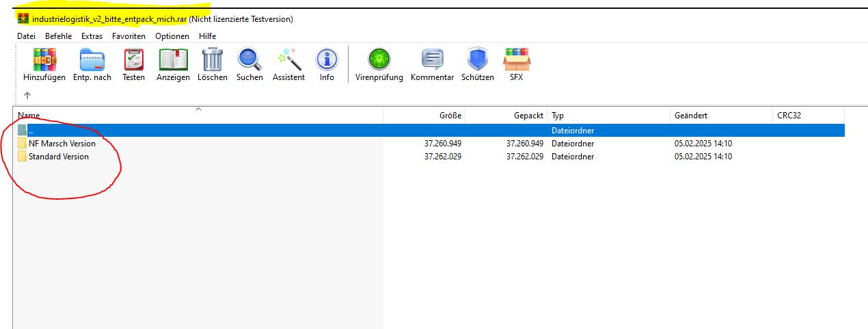Click the date in NF Marsch Version row
This screenshot has width=868, height=329.
(x=703, y=144)
